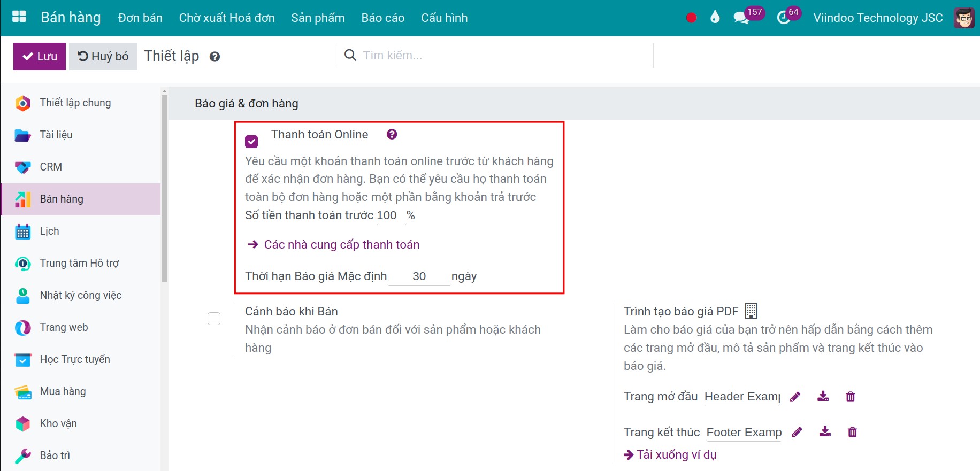Edit the Trang kết thúc file with pencil icon
The image size is (980, 471).
coord(797,432)
